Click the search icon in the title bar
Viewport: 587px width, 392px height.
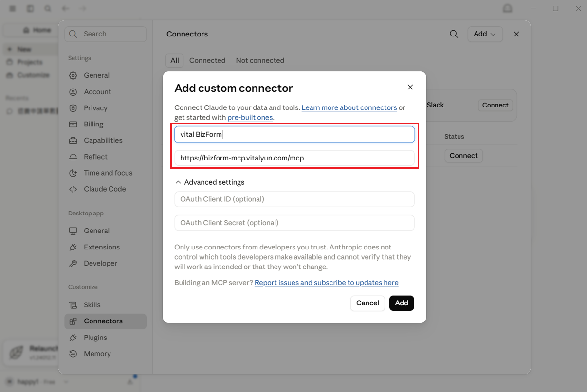[48, 9]
